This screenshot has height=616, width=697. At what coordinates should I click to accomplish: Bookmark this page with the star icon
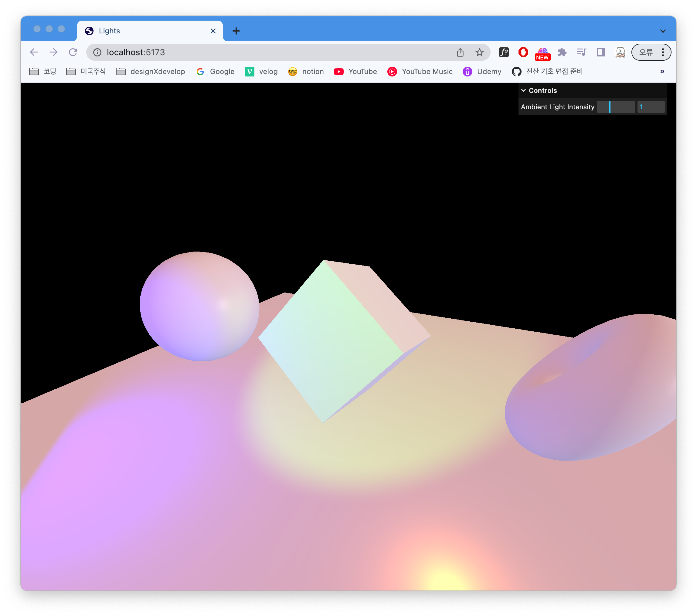coord(479,52)
